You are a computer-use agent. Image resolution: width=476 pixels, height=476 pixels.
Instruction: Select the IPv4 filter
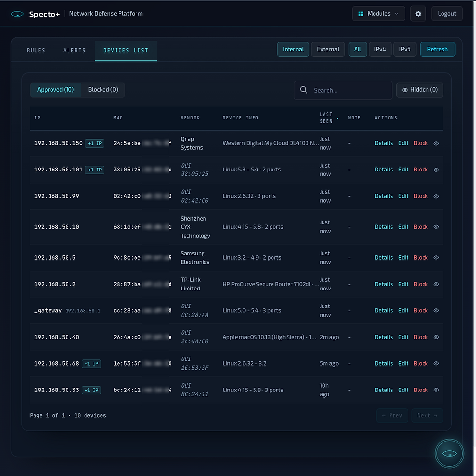pyautogui.click(x=380, y=49)
